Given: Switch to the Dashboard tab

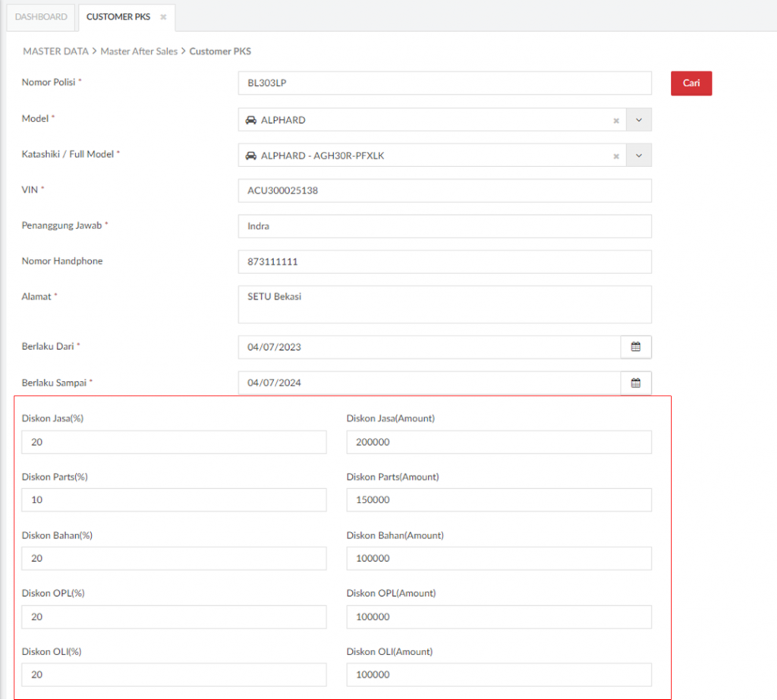Looking at the screenshot, I should coord(41,17).
